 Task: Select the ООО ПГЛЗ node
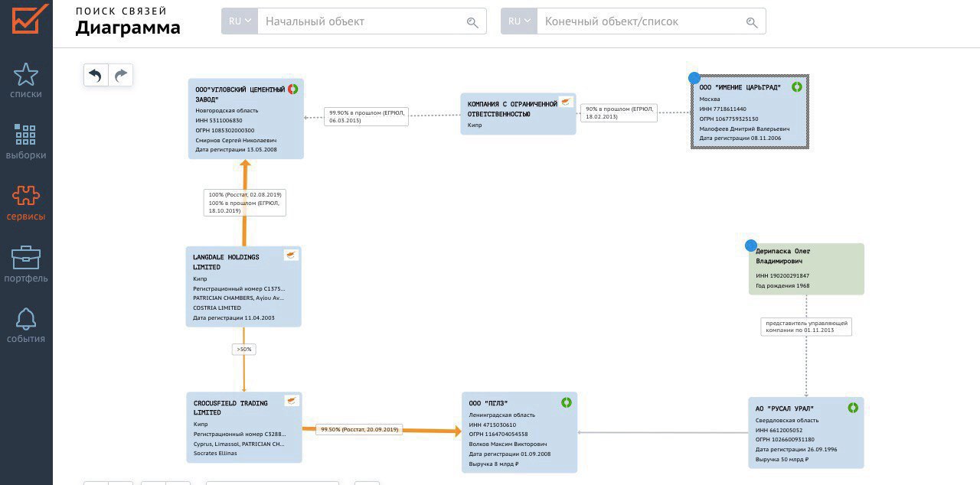[519, 432]
